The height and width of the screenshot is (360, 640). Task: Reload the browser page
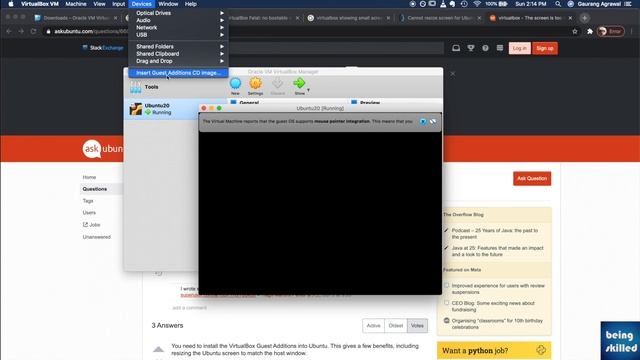point(33,31)
